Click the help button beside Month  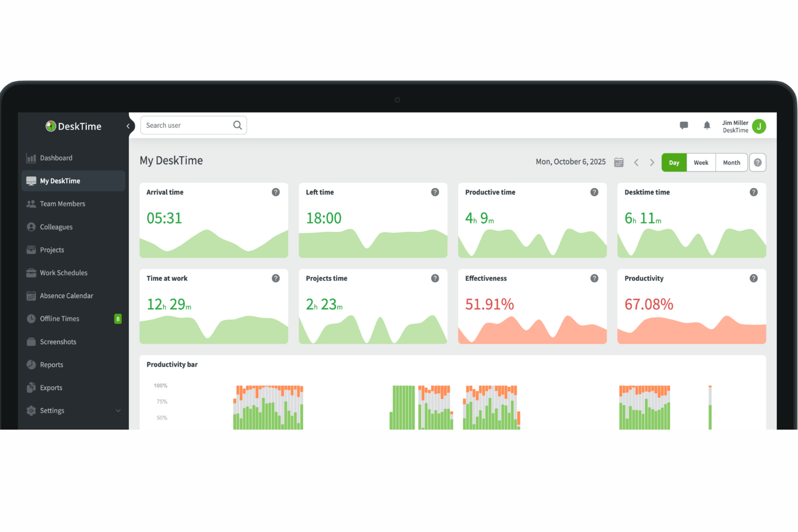tap(758, 163)
